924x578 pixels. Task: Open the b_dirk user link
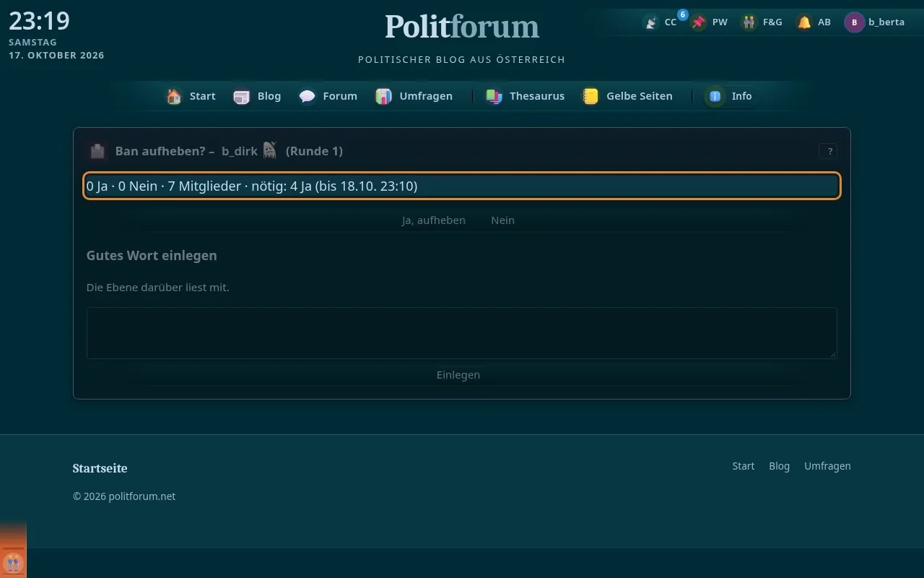240,151
